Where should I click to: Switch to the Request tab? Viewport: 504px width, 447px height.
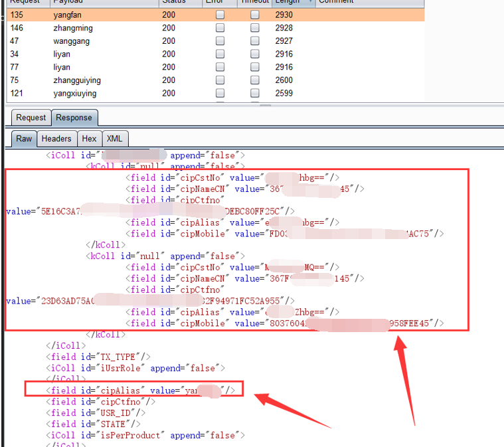pos(31,118)
